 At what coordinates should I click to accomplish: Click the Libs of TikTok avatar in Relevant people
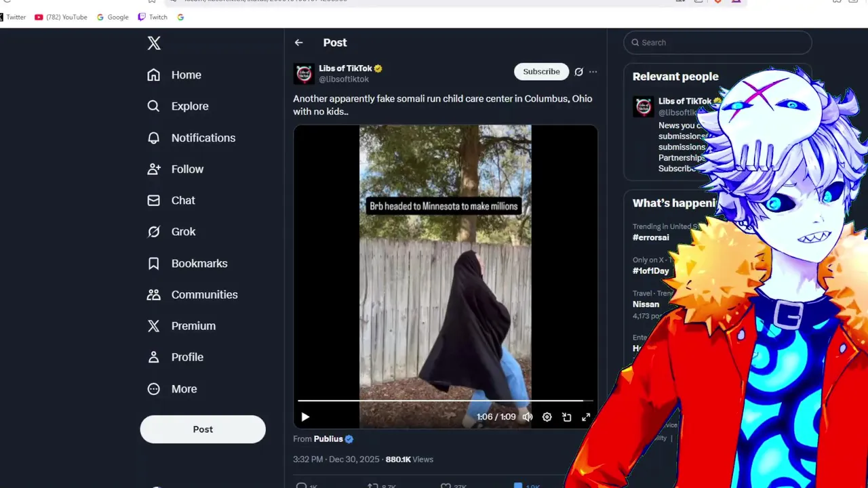(644, 106)
